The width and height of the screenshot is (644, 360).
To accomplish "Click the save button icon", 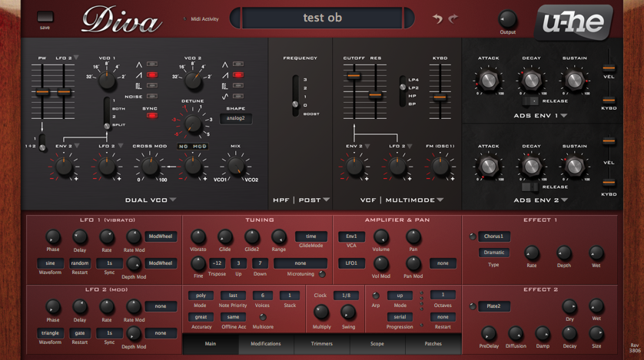I will [45, 17].
